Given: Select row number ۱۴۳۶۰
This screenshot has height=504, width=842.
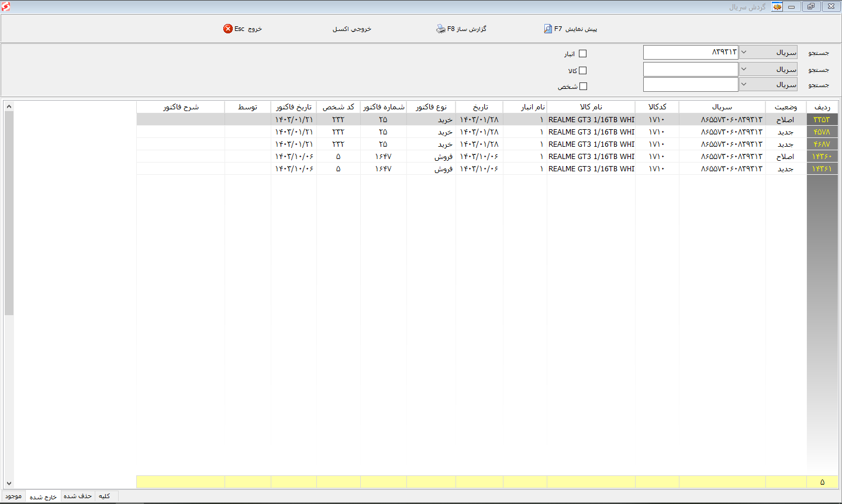Looking at the screenshot, I should point(822,156).
